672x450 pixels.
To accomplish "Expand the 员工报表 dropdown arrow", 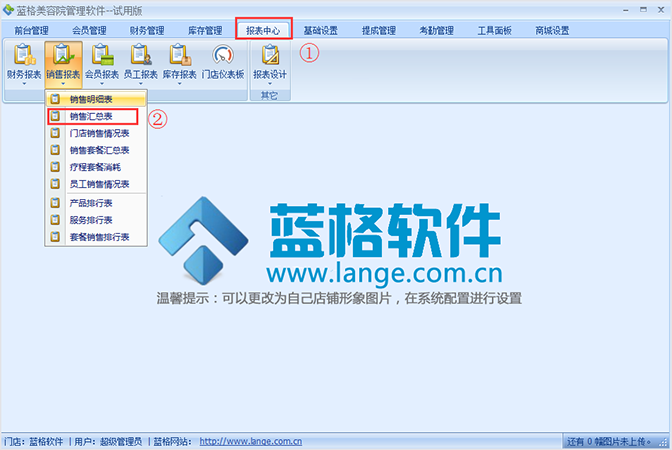I will pyautogui.click(x=141, y=84).
